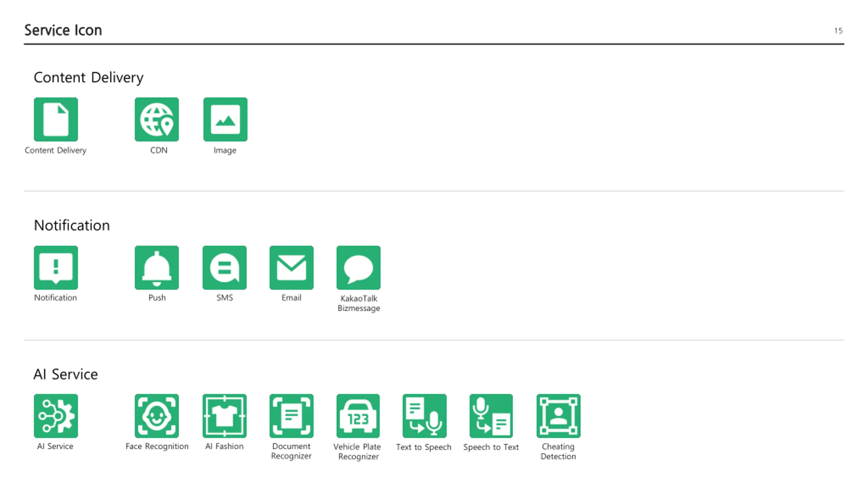Click the 'Service Icon' page title

click(63, 30)
